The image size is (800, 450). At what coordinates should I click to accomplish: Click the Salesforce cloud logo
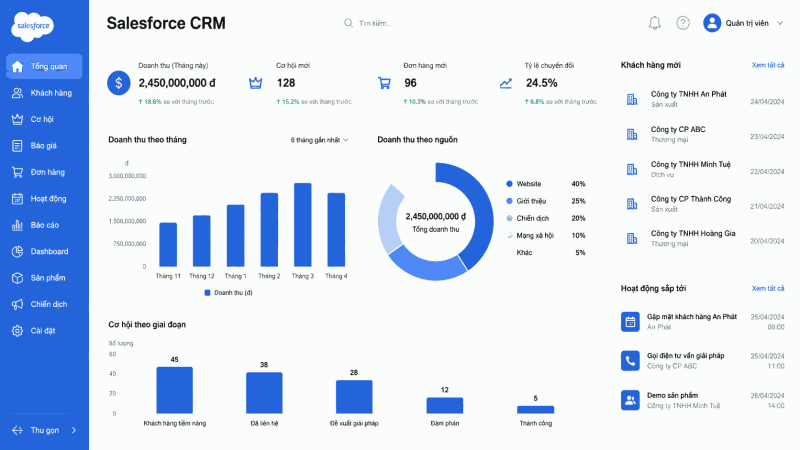[x=33, y=26]
